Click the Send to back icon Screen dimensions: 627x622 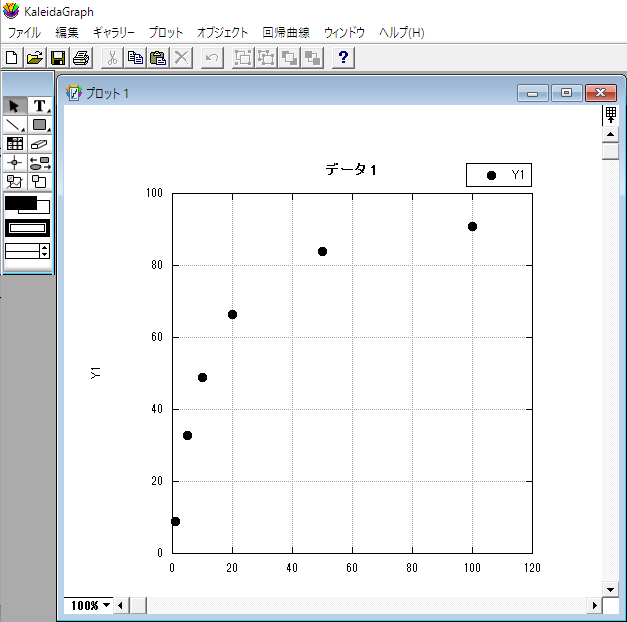312,58
